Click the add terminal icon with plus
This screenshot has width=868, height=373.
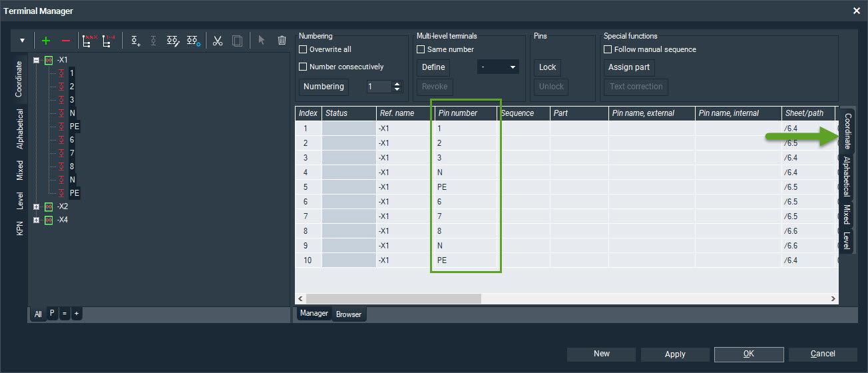(x=136, y=41)
